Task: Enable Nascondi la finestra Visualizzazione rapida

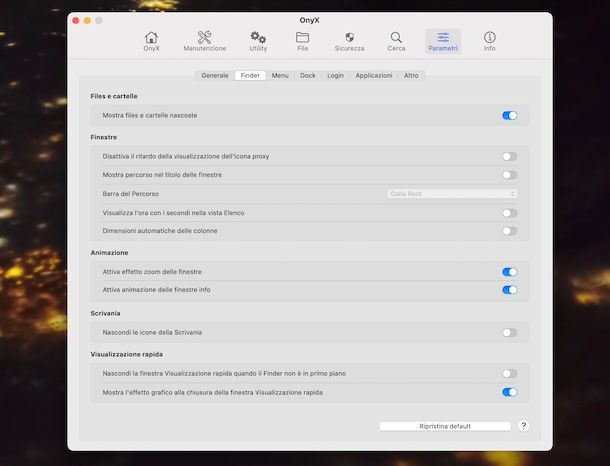Action: (x=510, y=374)
